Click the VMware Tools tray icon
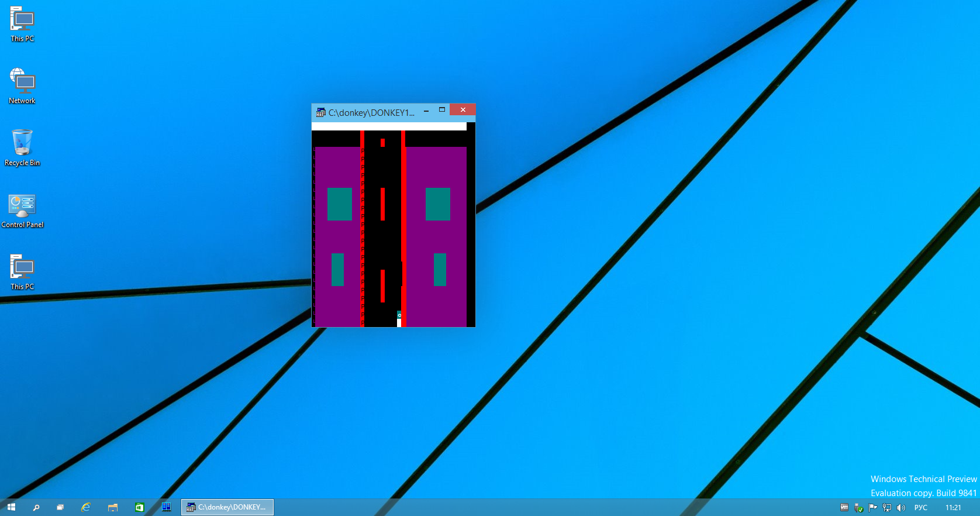980x516 pixels. click(x=844, y=507)
